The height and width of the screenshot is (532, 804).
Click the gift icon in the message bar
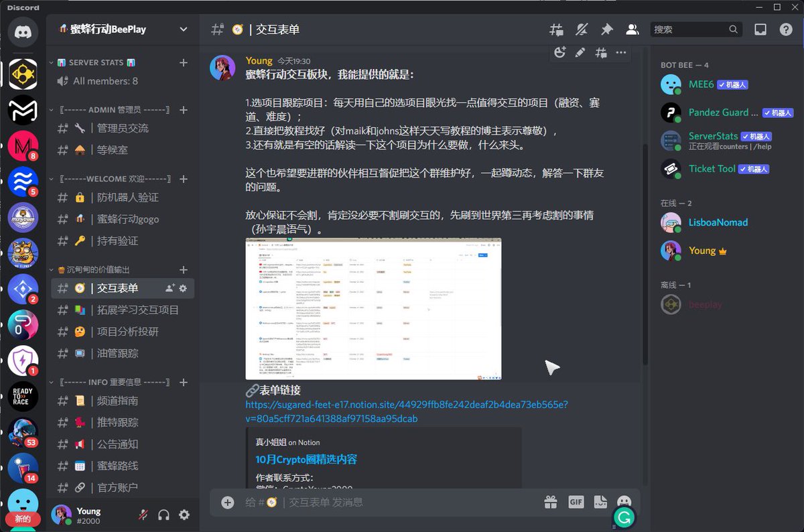[549, 501]
